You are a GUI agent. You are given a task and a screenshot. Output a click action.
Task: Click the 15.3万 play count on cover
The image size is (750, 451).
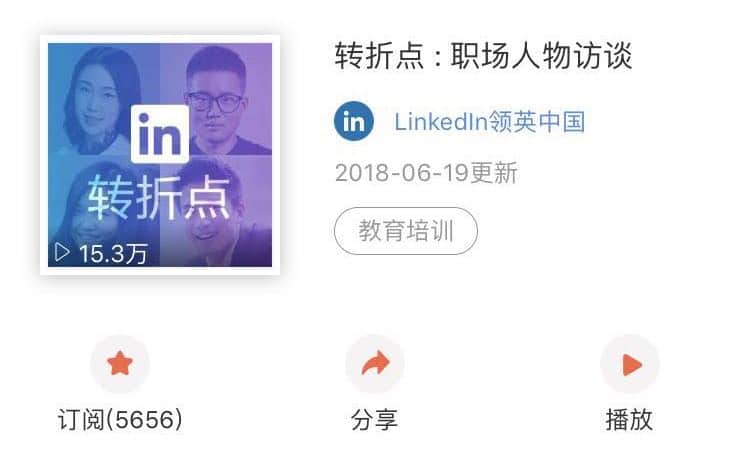[113, 253]
